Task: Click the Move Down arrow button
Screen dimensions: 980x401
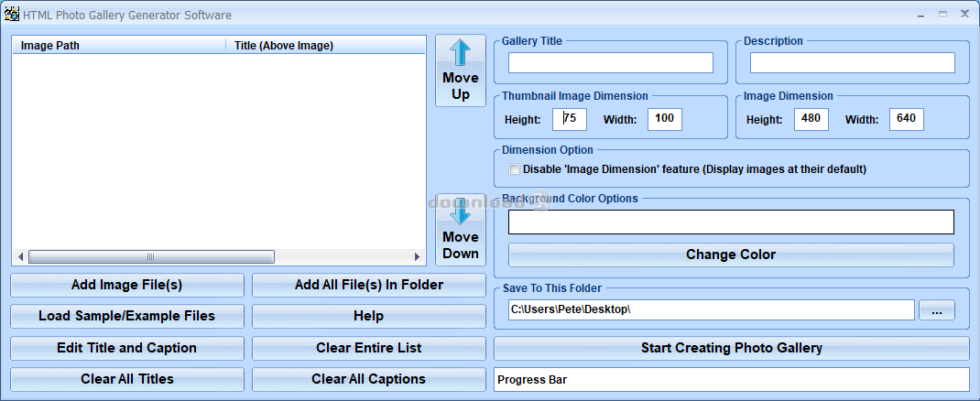Action: (x=460, y=229)
